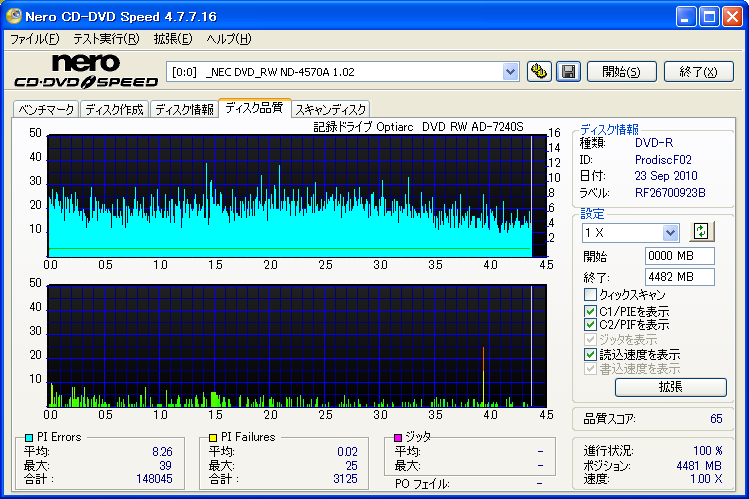Viewport: 749px width, 499px height.
Task: Click the label value RF26700923B
Action: coord(670,192)
